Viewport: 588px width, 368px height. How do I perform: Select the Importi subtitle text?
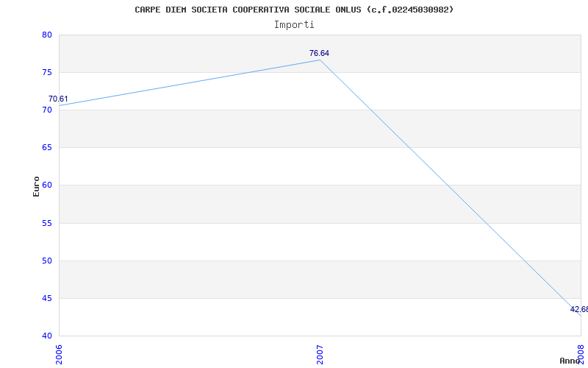(294, 25)
